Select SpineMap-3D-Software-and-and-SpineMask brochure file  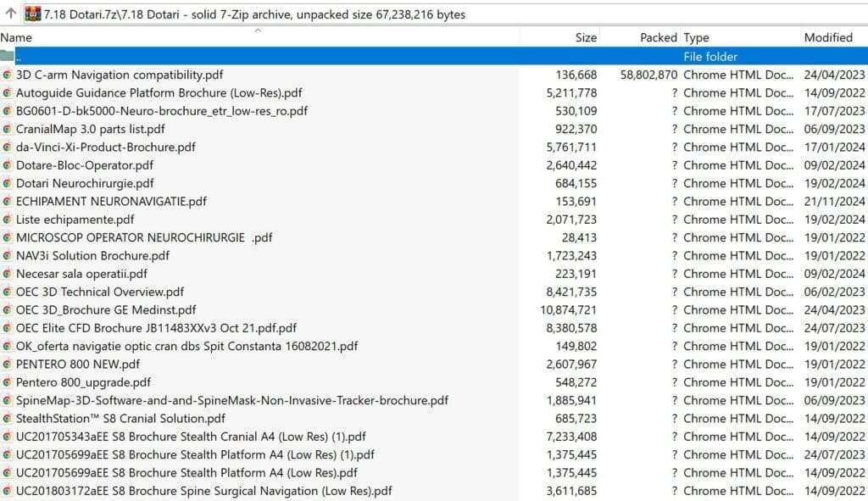pos(232,400)
